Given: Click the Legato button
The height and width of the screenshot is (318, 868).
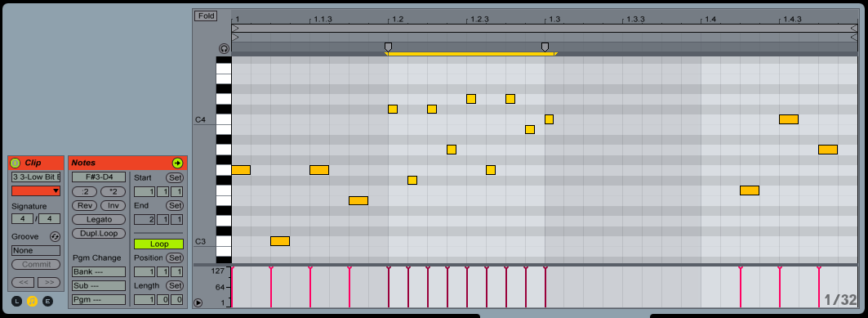Looking at the screenshot, I should pyautogui.click(x=99, y=219).
